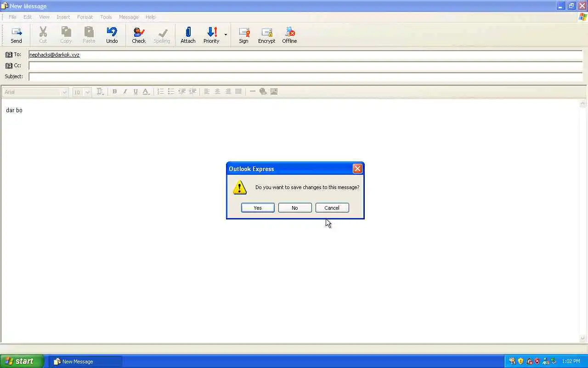Click the red shield tray icon

coord(537,362)
